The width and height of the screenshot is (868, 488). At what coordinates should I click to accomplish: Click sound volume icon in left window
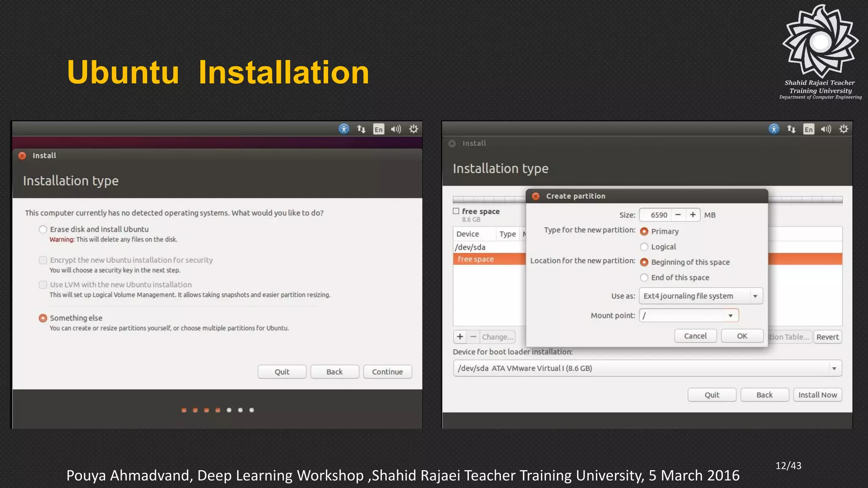tap(396, 129)
